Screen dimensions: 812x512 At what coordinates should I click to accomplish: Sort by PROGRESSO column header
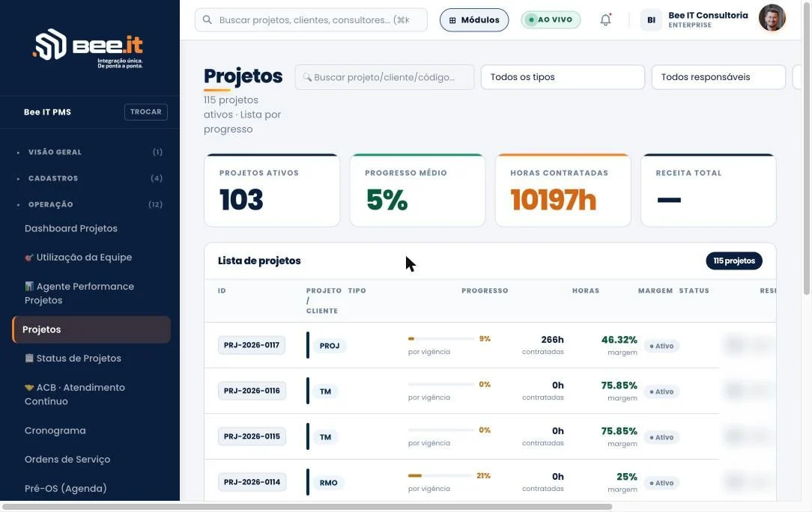click(485, 290)
